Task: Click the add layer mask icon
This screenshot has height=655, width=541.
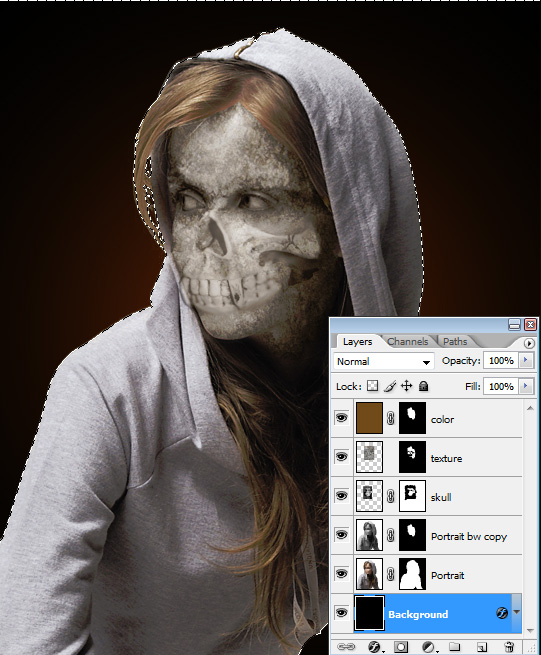Action: pos(401,647)
